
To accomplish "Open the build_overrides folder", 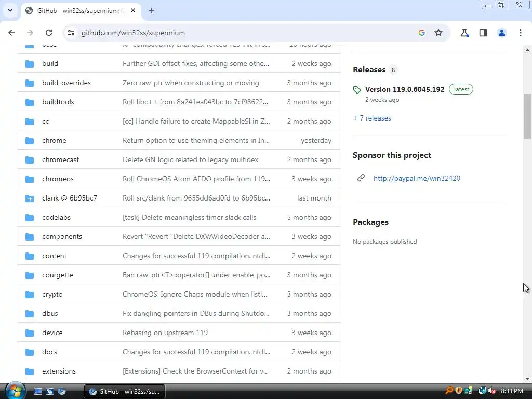I will pyautogui.click(x=66, y=83).
